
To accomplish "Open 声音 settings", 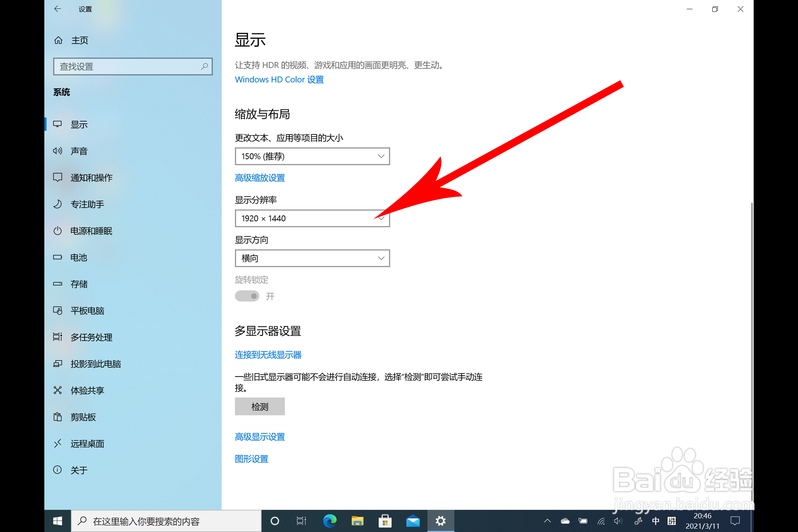I will [133, 151].
